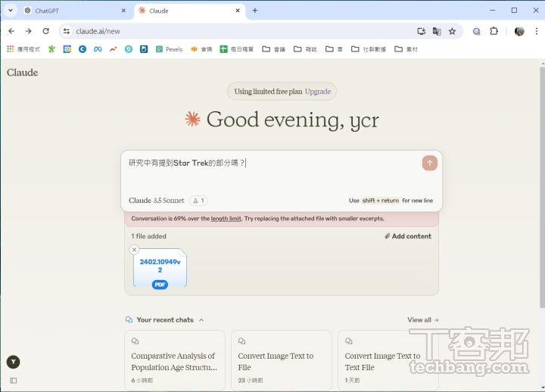
Task: Close the Claude tab
Action: [x=238, y=11]
